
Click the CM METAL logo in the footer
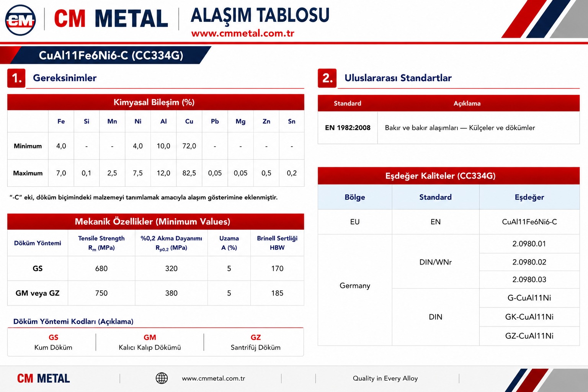[x=44, y=379]
